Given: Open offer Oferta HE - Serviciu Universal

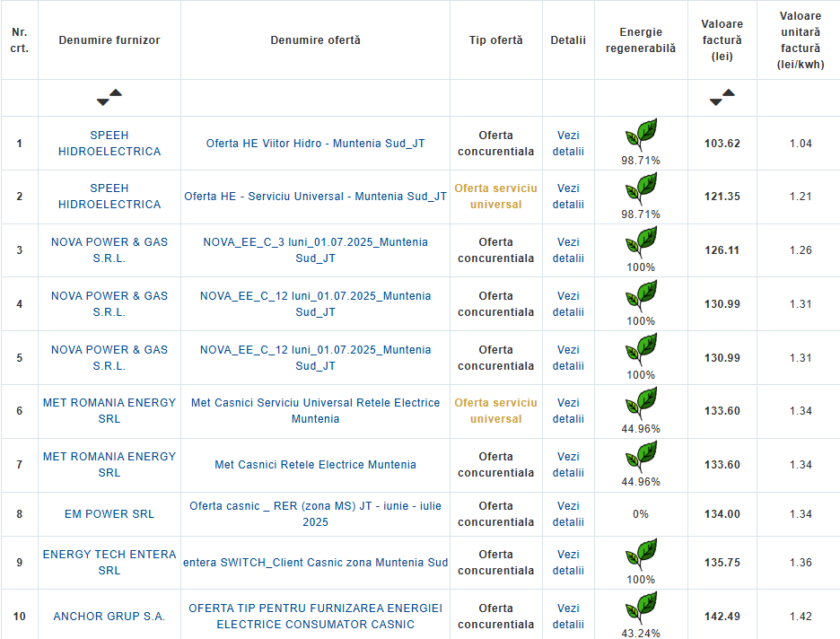Looking at the screenshot, I should coord(316,197).
